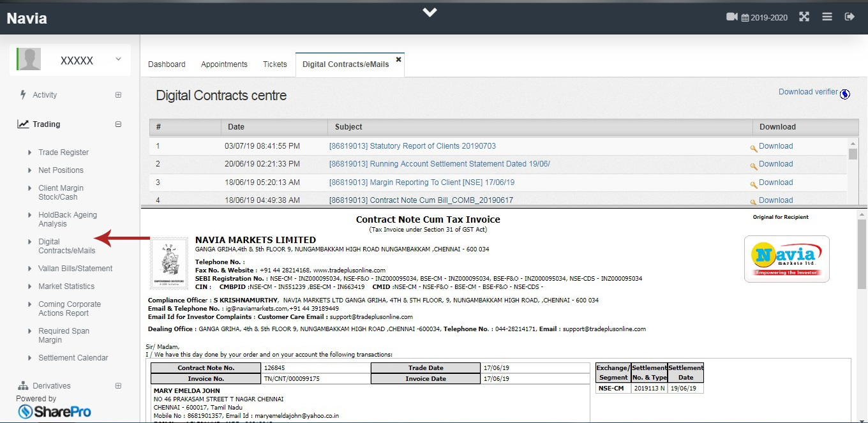
Task: Click the Activity lightning bolt icon
Action: (x=23, y=94)
